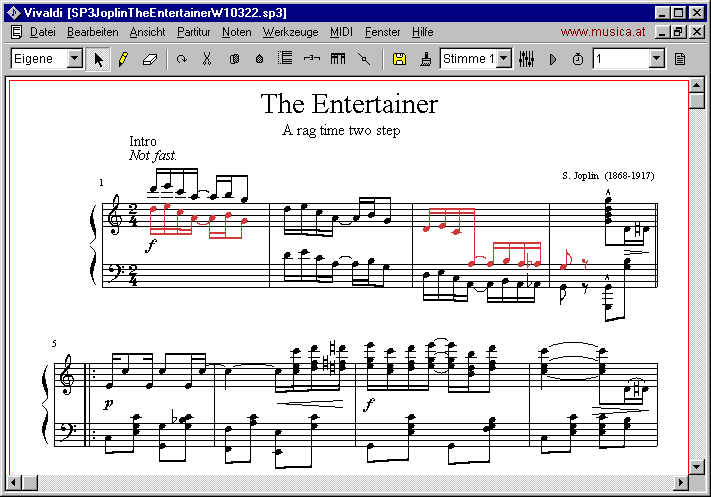This screenshot has height=497, width=711.
Task: Open the MIDI menu
Action: 341,32
